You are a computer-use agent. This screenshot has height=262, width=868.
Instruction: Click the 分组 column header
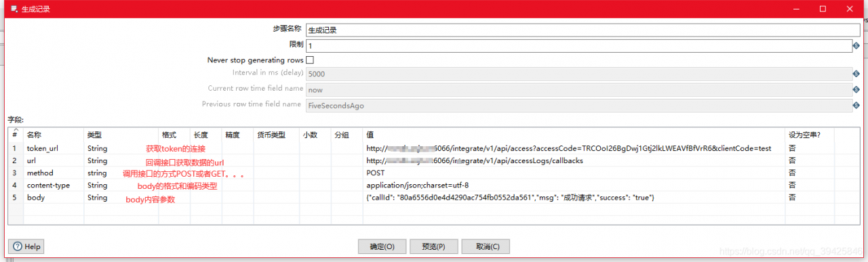click(347, 135)
